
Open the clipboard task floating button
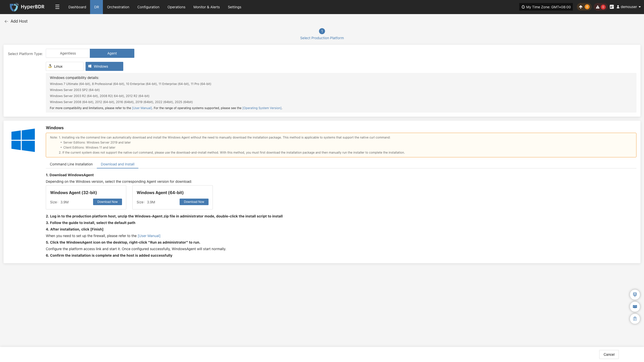tap(635, 319)
